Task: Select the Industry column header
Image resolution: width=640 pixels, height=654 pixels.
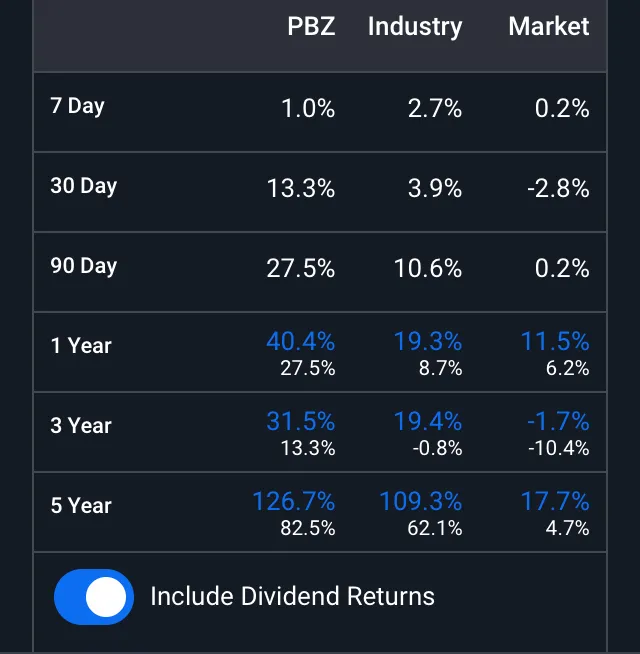Action: tap(415, 27)
